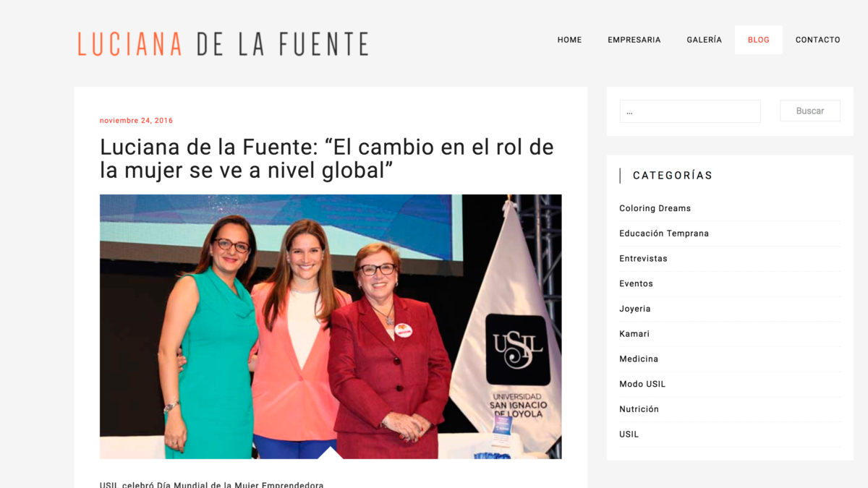Image resolution: width=868 pixels, height=488 pixels.
Task: Go to the EMPRESARIA page
Action: click(634, 40)
